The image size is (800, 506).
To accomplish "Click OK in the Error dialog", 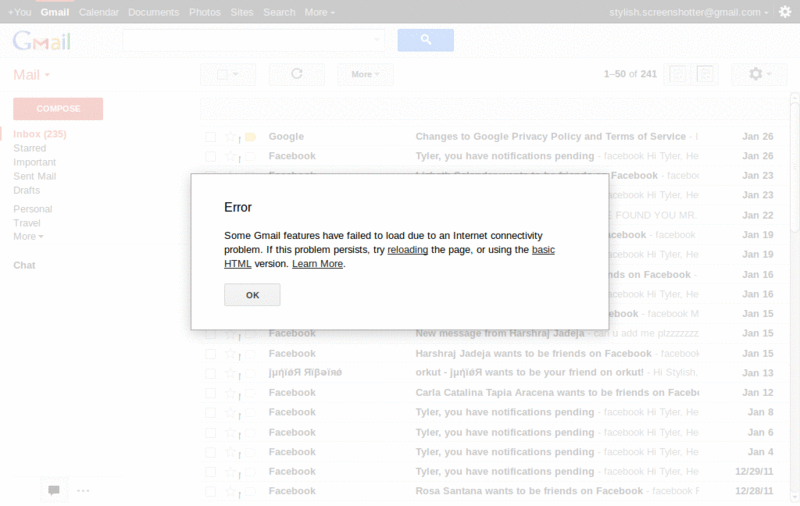I will pos(252,295).
